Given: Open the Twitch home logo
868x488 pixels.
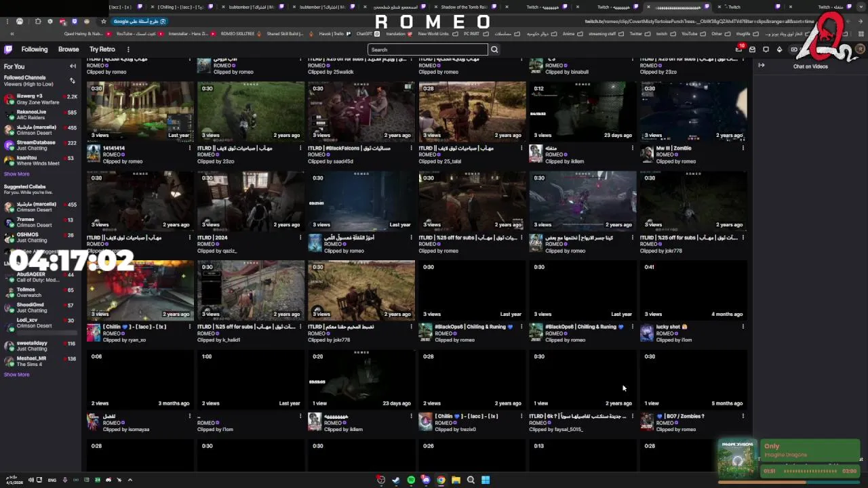Looking at the screenshot, I should click(x=8, y=49).
